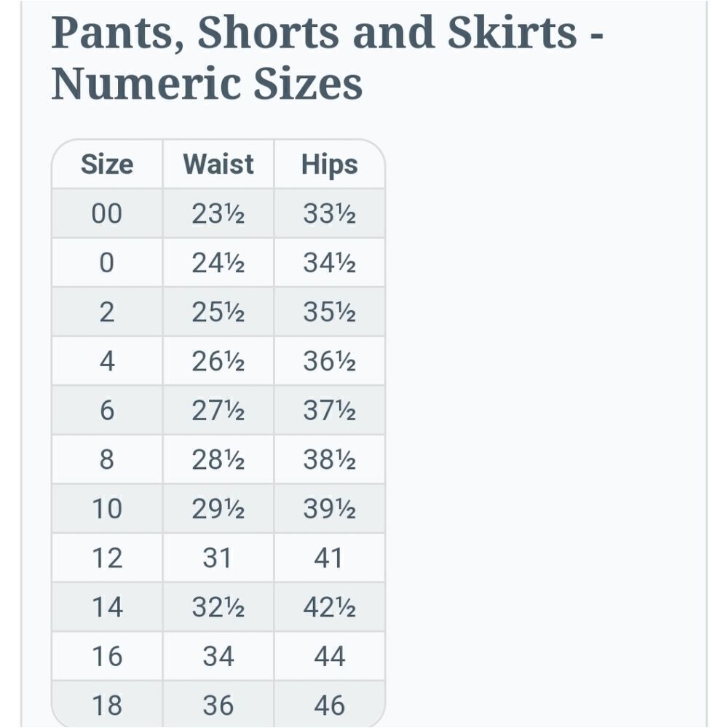
Task: Click the hips value 46
Action: tap(329, 705)
